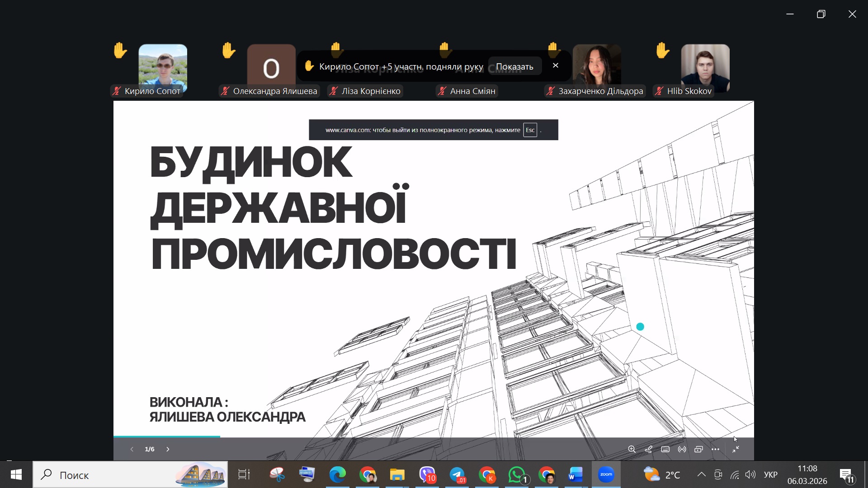Click the Canva Live broadcast icon
This screenshot has height=488, width=868.
(682, 449)
